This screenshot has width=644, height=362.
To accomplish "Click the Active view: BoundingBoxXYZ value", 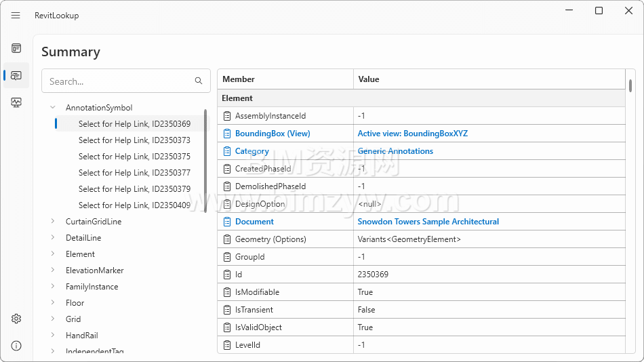I will point(412,134).
